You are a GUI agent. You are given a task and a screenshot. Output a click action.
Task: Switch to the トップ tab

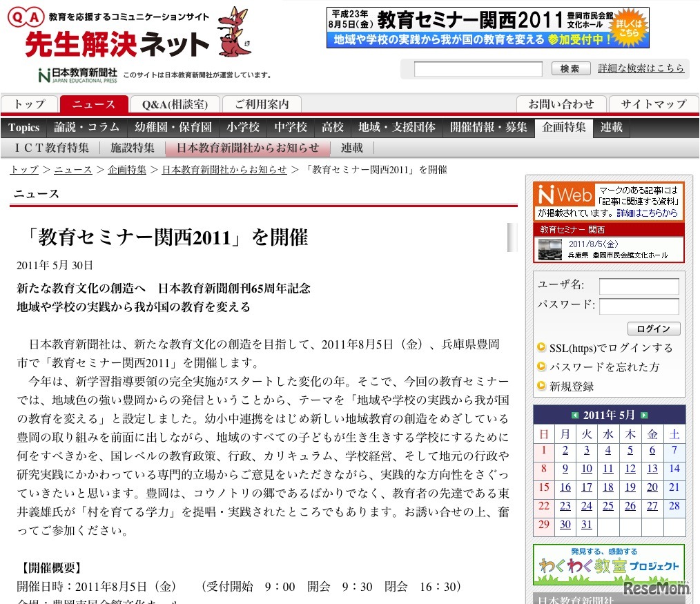point(30,104)
